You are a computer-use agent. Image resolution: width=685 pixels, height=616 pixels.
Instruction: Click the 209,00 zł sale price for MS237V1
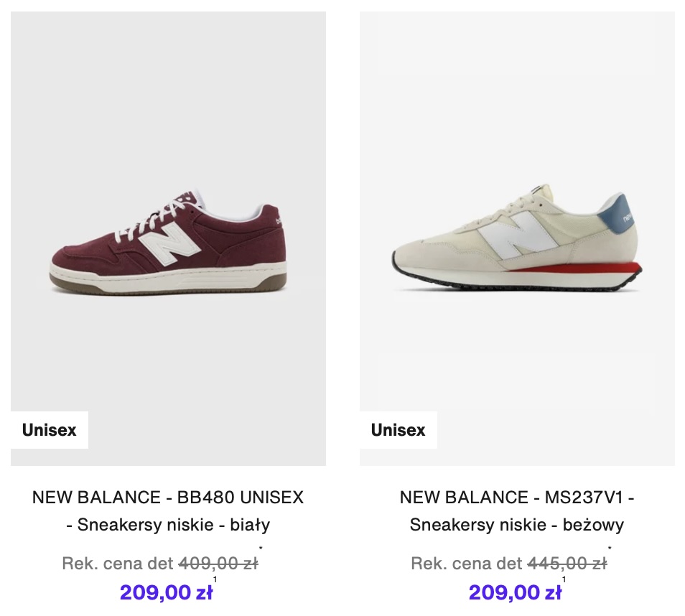[x=515, y=592]
